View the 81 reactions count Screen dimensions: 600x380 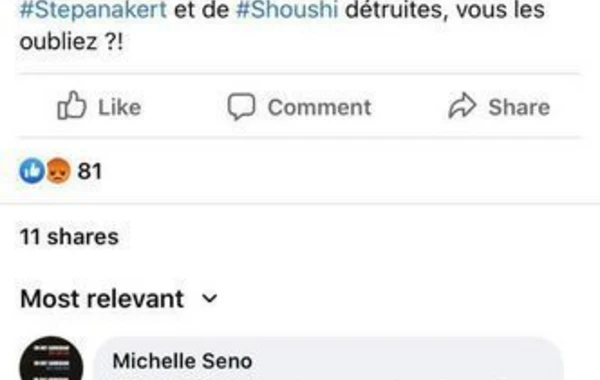click(x=90, y=171)
